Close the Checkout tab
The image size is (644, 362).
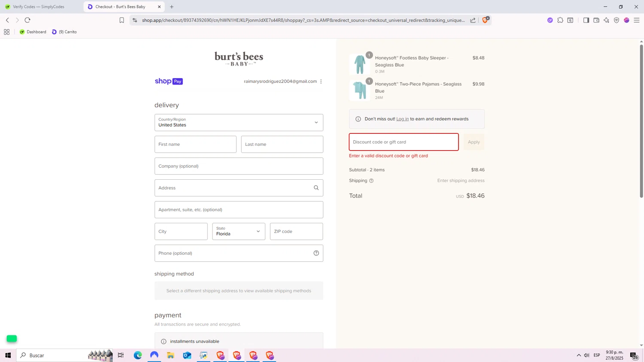(159, 7)
